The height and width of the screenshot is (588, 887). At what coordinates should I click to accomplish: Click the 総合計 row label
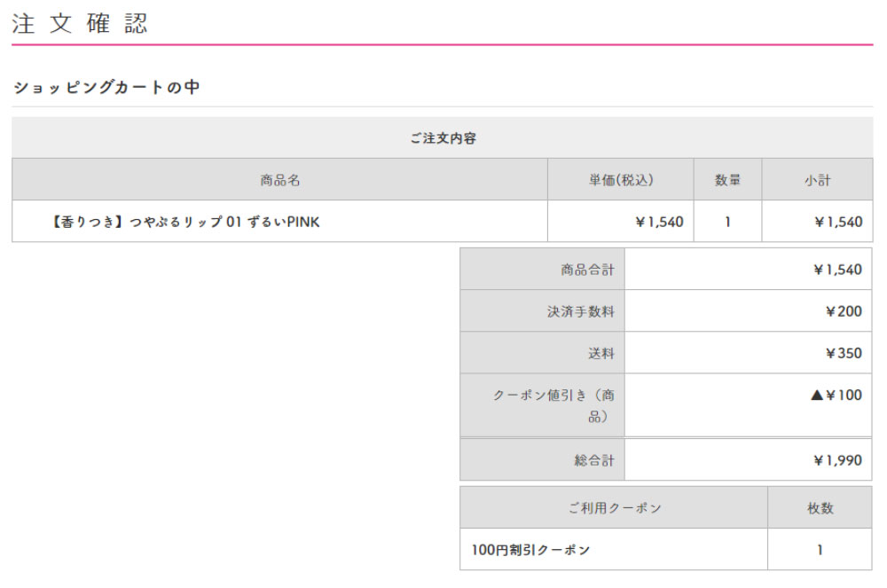coord(594,460)
